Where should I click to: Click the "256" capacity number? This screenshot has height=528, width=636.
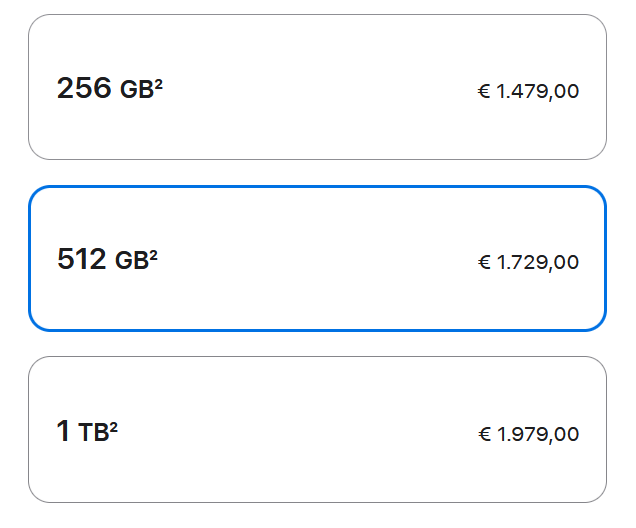(84, 89)
